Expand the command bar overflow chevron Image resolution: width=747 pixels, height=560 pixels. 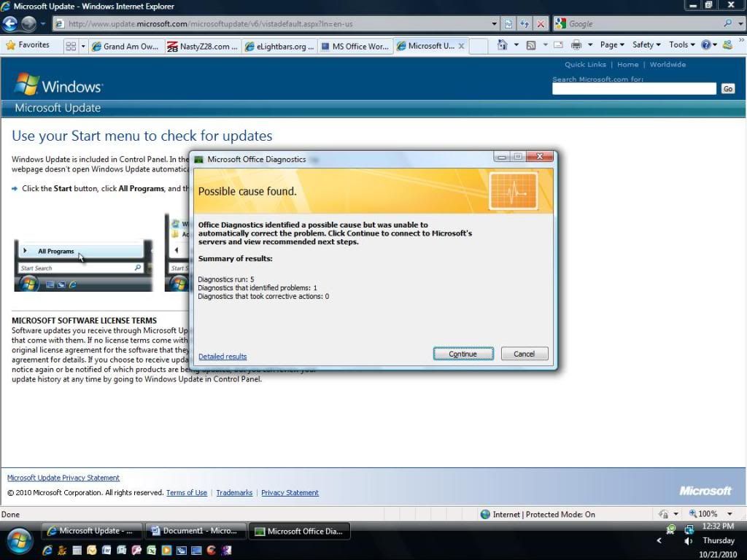(x=741, y=42)
